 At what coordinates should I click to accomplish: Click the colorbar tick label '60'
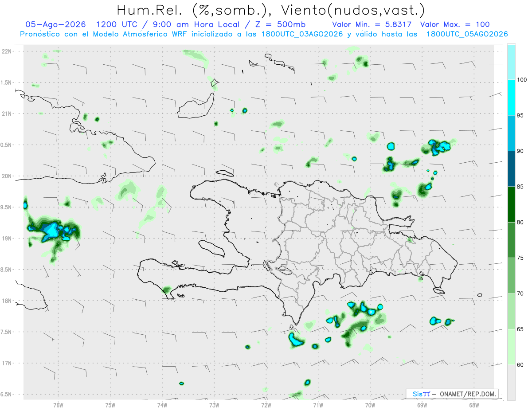coord(520,365)
